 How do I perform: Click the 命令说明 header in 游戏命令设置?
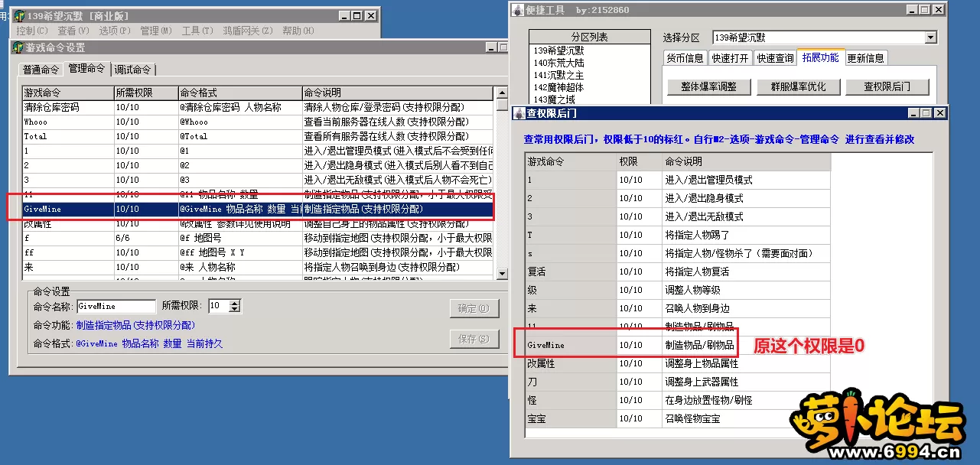click(x=398, y=93)
